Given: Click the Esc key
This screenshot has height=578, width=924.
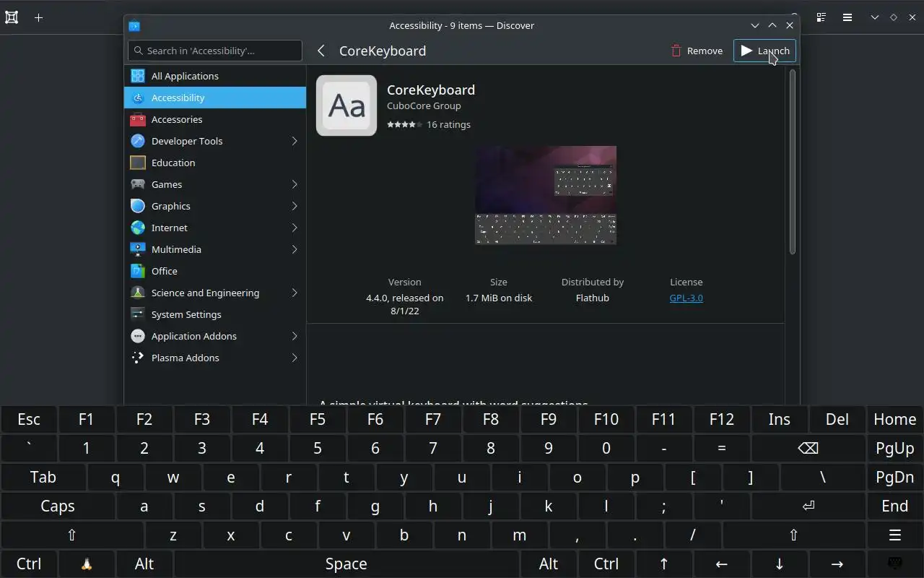Looking at the screenshot, I should click(29, 419).
